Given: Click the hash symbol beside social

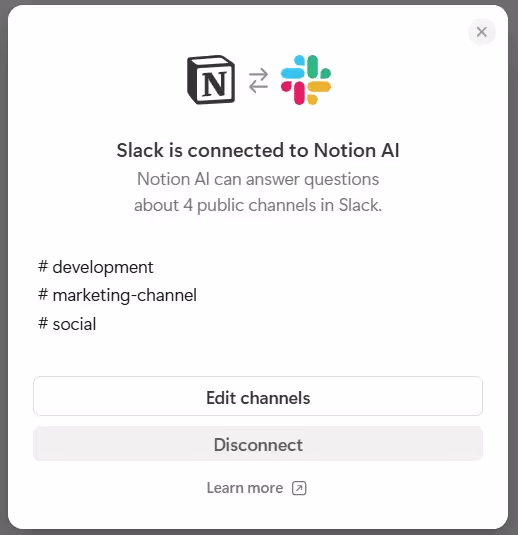Looking at the screenshot, I should click(43, 323).
